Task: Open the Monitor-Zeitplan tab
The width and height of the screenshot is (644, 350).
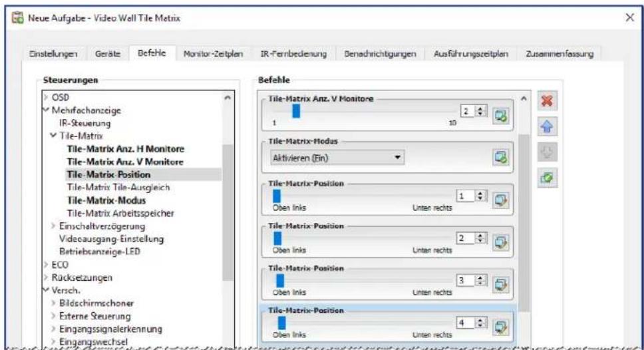Action: pos(213,54)
